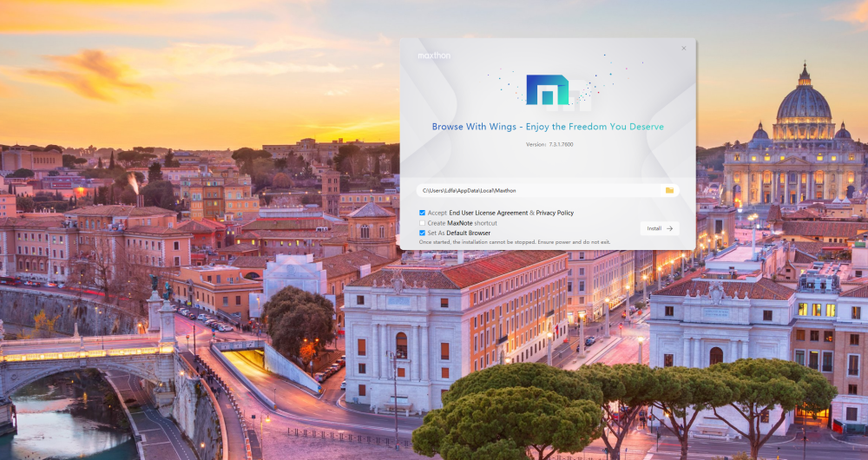Click the 'Browse With Wings' tagline text

tap(548, 127)
